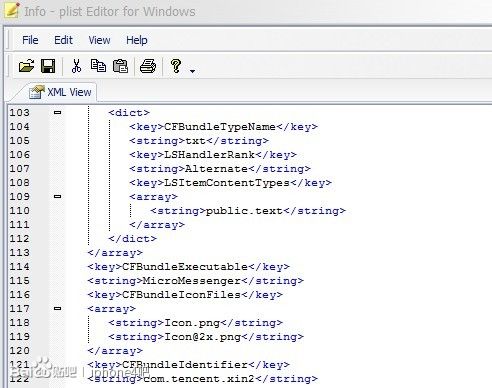Open the Edit menu

63,40
